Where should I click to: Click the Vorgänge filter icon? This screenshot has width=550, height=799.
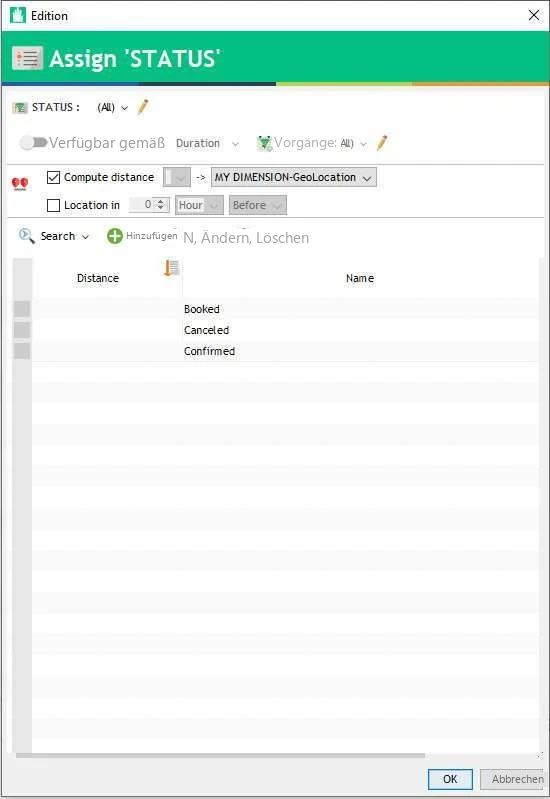(264, 143)
